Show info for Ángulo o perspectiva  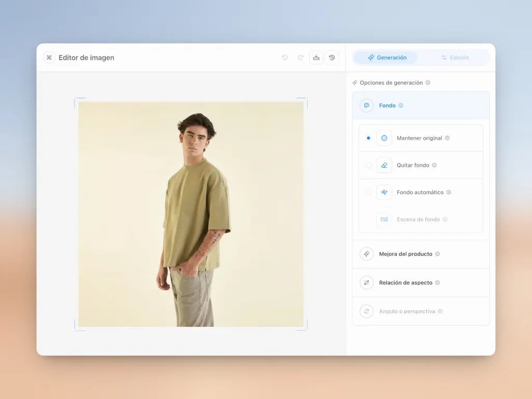440,311
